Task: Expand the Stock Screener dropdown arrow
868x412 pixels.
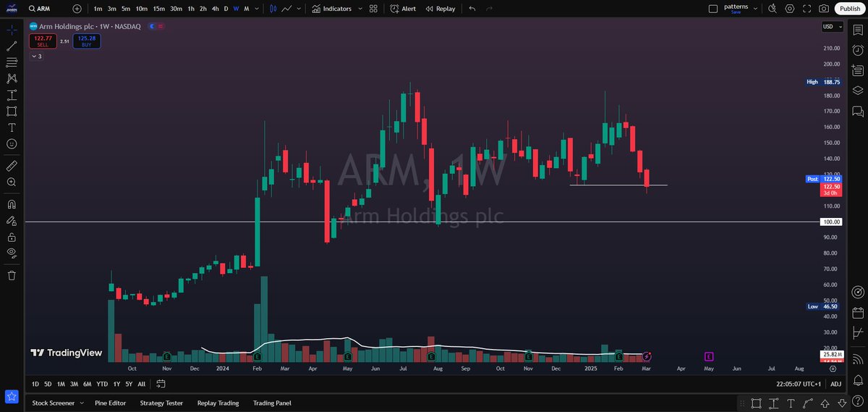Action: (x=81, y=403)
